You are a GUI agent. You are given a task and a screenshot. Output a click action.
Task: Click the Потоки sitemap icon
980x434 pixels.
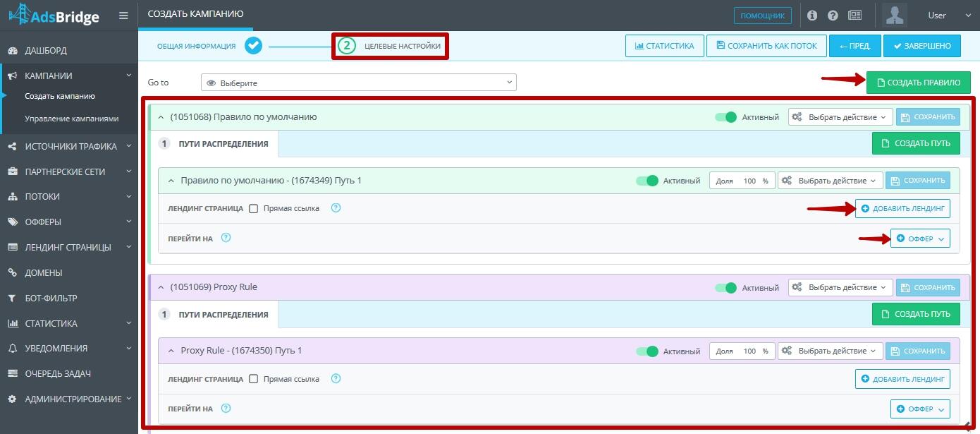[x=12, y=197]
